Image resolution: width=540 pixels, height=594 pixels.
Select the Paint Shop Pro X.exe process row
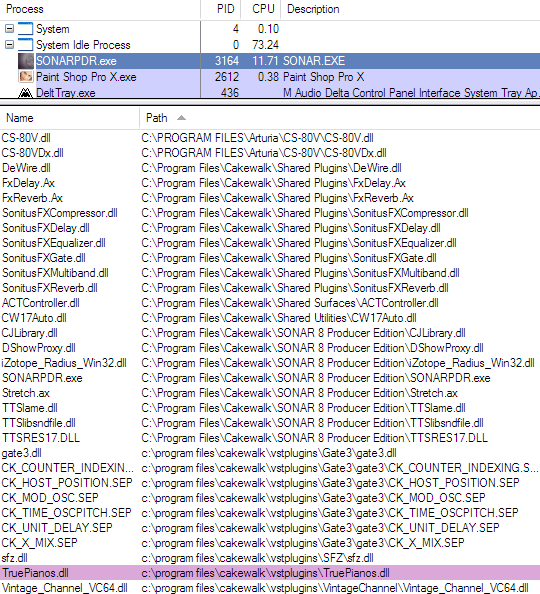click(x=270, y=77)
